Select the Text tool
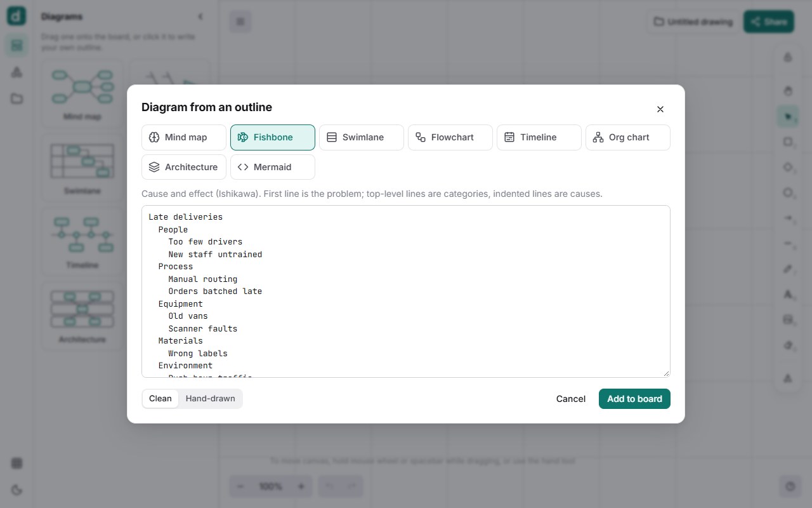 pyautogui.click(x=788, y=294)
